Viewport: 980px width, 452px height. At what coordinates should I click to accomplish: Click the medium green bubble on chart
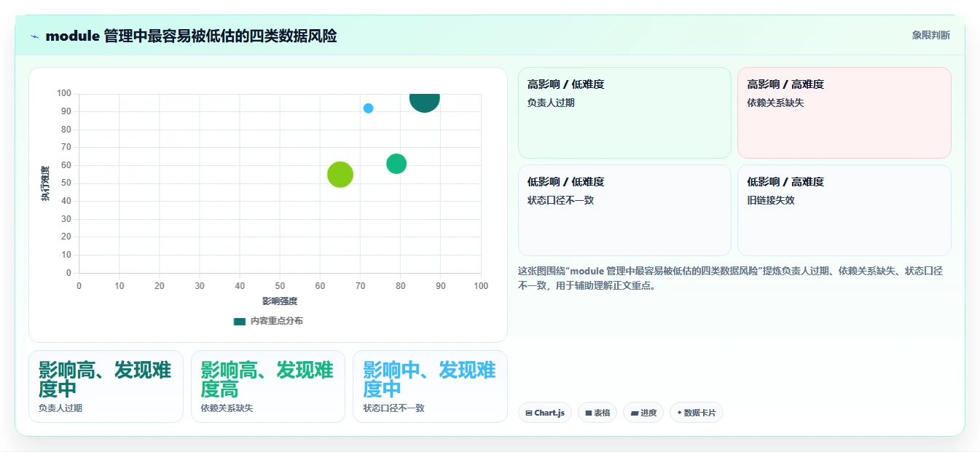pyautogui.click(x=396, y=164)
